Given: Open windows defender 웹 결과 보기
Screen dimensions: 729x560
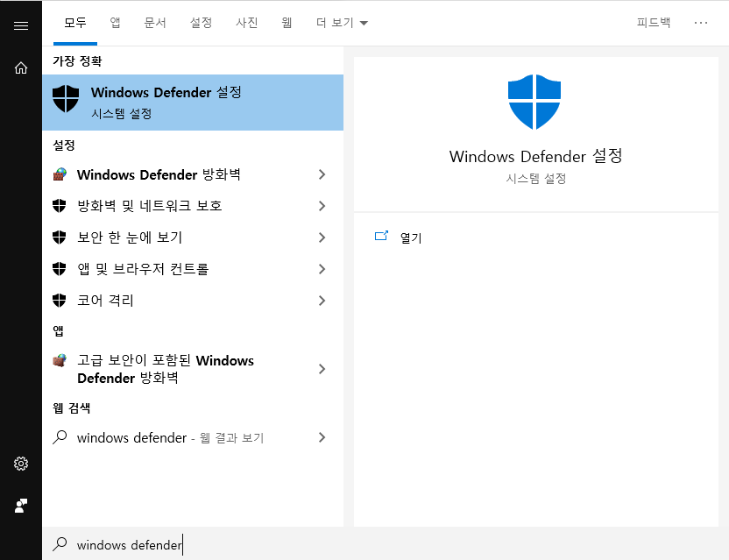Looking at the screenshot, I should click(x=193, y=437).
